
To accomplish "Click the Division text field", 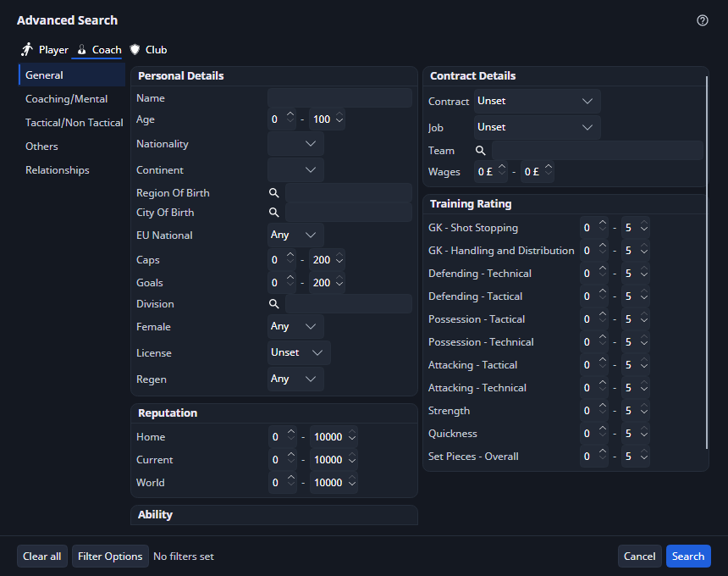I will pyautogui.click(x=348, y=304).
